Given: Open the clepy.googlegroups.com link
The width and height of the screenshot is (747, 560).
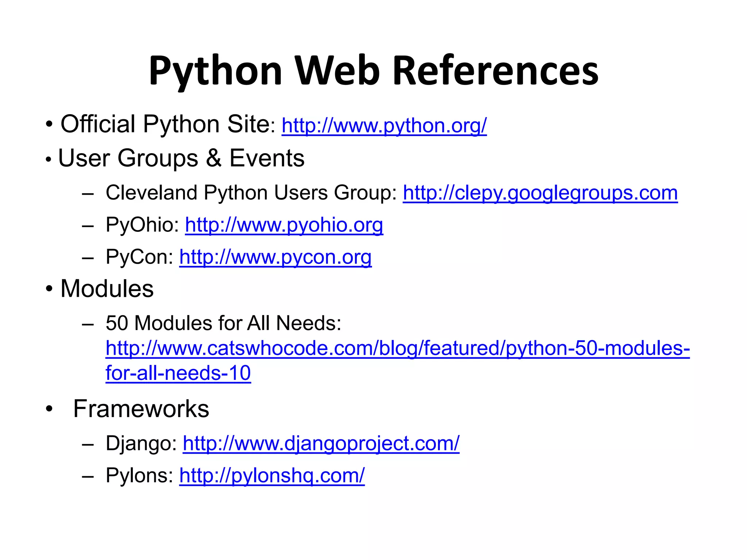Looking at the screenshot, I should (x=540, y=193).
